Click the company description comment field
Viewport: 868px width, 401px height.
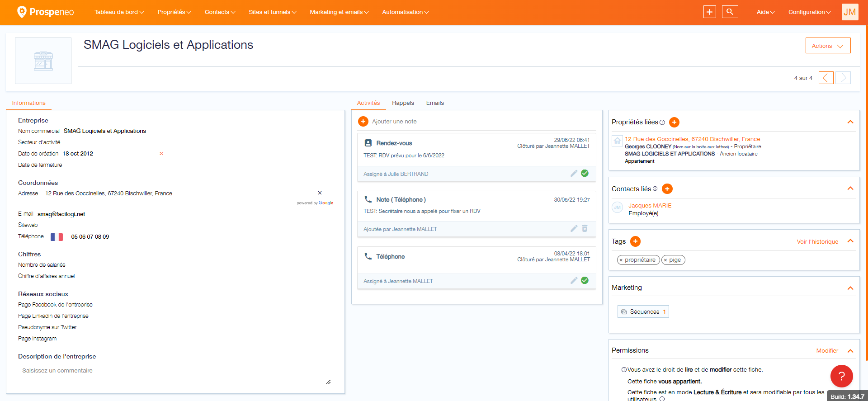[x=175, y=376]
